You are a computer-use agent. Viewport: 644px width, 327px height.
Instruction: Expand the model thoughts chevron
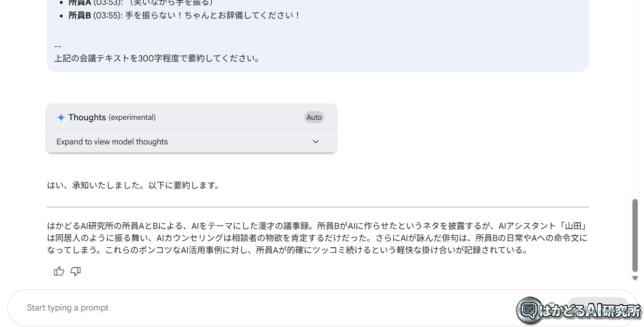click(316, 142)
